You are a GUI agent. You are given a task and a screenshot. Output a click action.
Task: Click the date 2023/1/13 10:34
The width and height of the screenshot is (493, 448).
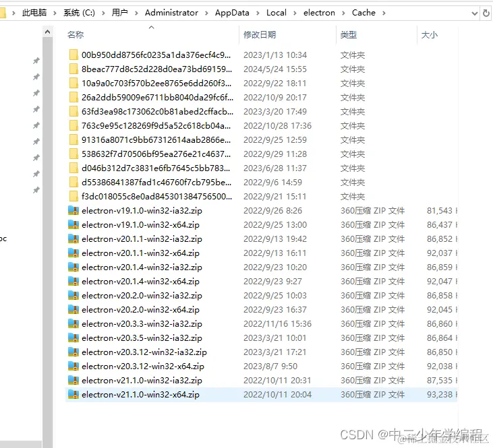pyautogui.click(x=275, y=55)
